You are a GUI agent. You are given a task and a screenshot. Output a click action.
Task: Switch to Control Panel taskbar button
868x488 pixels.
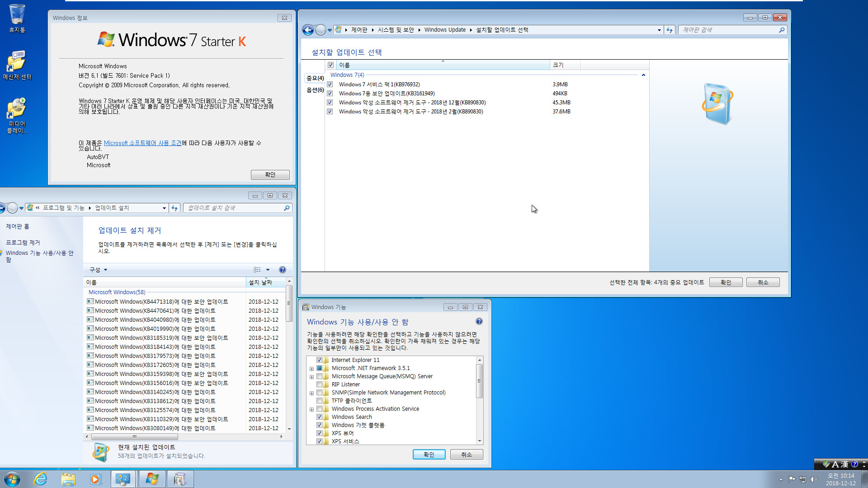click(x=123, y=479)
